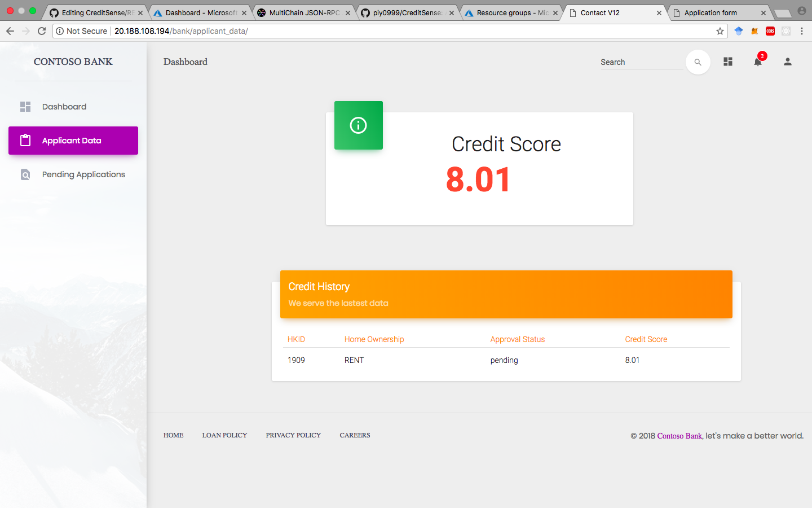Open a new browser tab
812x508 pixels.
[783, 14]
